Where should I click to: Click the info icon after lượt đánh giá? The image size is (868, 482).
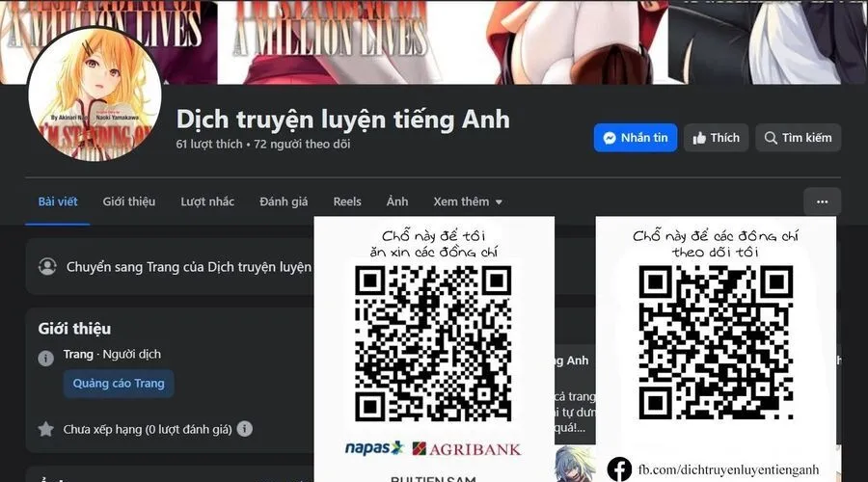click(245, 428)
